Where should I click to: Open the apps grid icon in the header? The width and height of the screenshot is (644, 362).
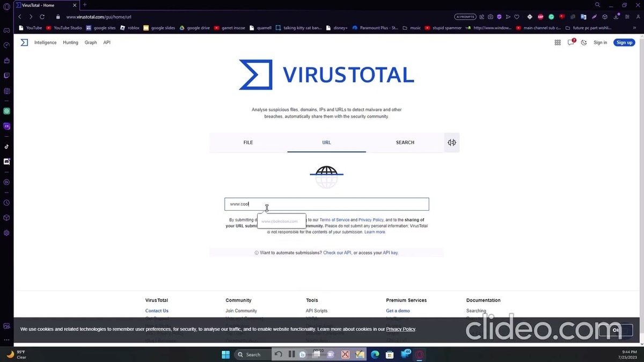click(x=558, y=42)
